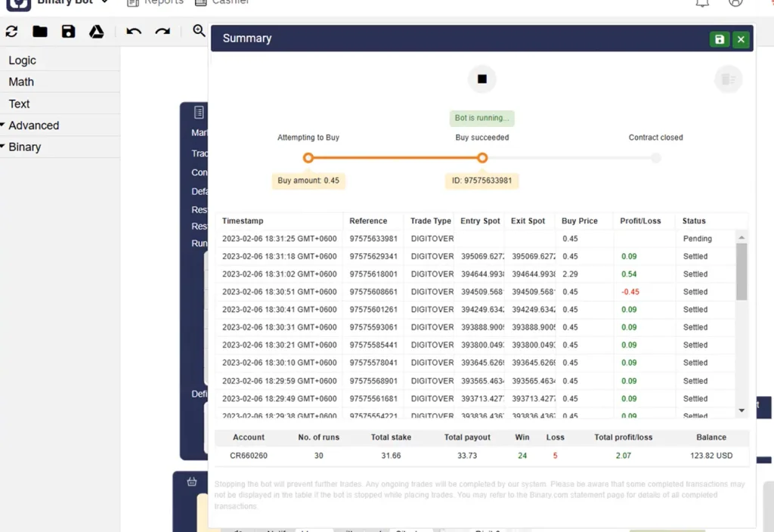Zoom in on the workspace
Screen dimensions: 774x532
[x=198, y=32]
